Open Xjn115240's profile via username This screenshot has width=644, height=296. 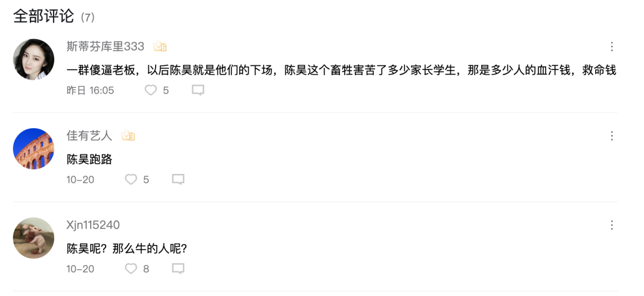click(x=93, y=225)
